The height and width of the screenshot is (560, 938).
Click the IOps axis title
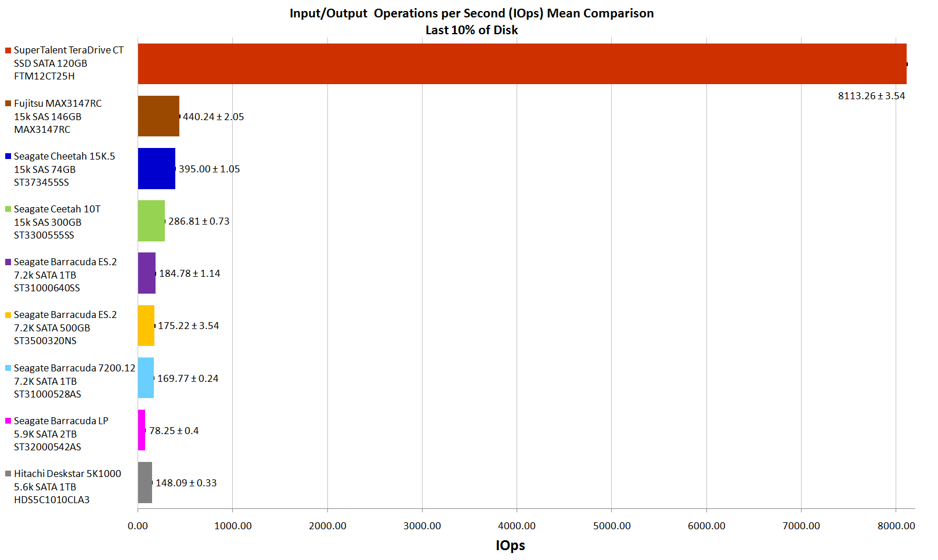(x=510, y=545)
